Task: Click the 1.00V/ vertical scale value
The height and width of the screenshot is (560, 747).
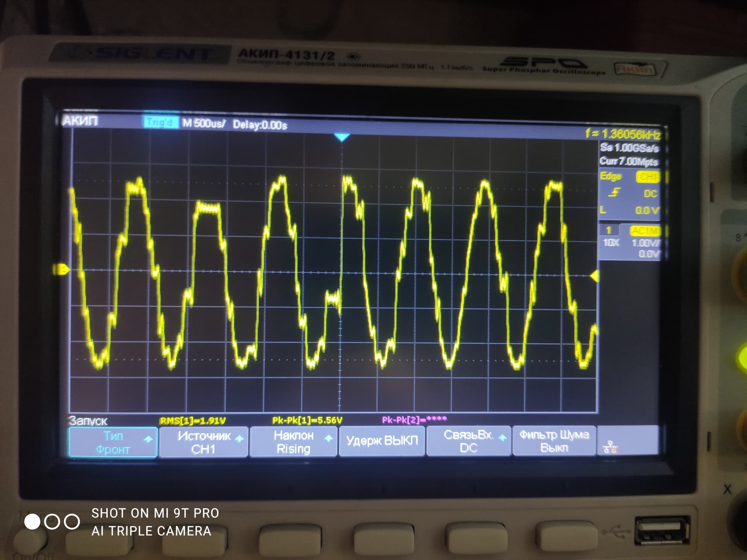Action: (645, 243)
